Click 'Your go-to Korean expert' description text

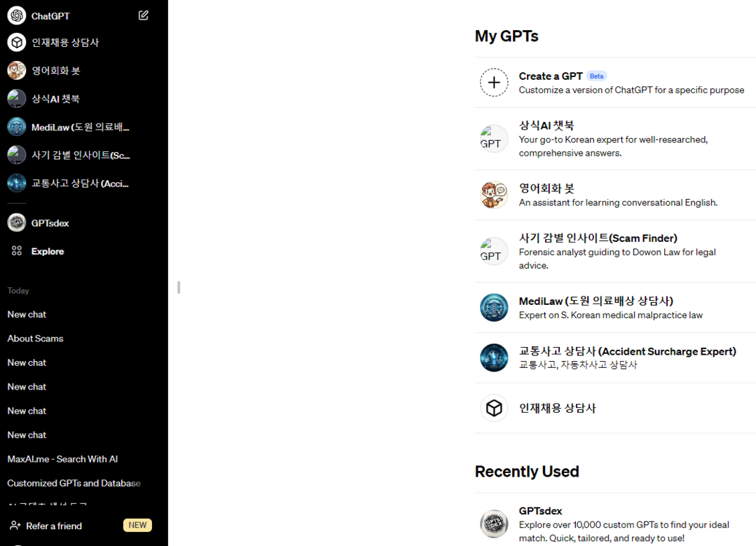point(613,146)
